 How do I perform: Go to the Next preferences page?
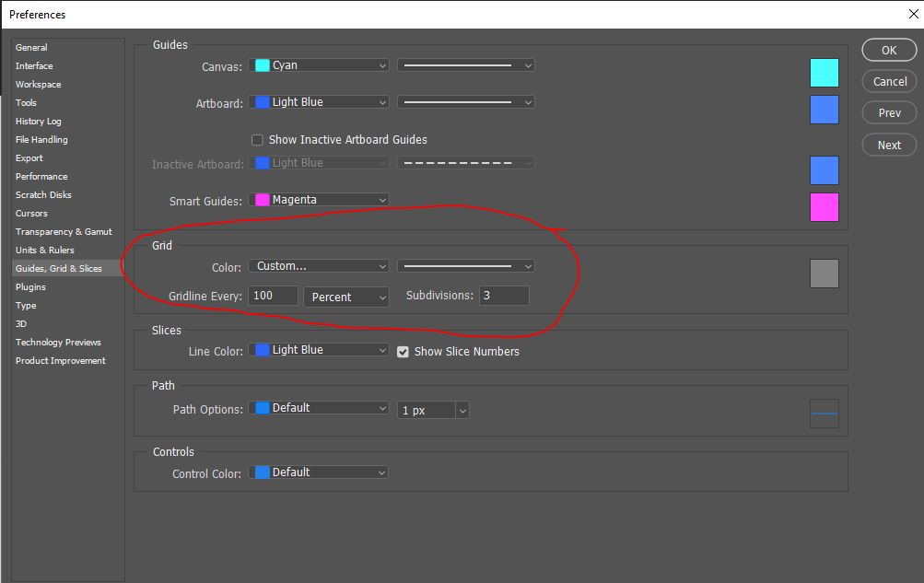(x=887, y=145)
